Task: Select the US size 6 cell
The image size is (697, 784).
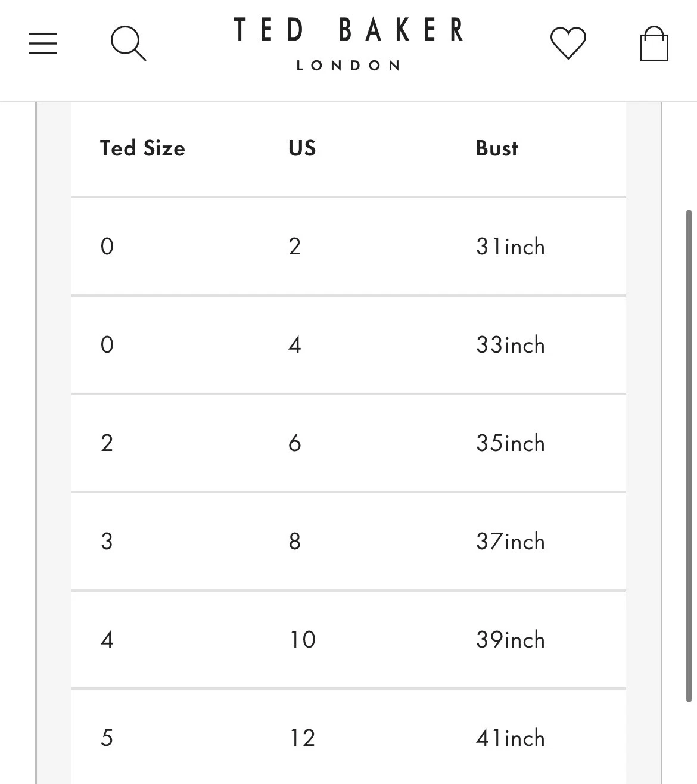Action: click(295, 443)
